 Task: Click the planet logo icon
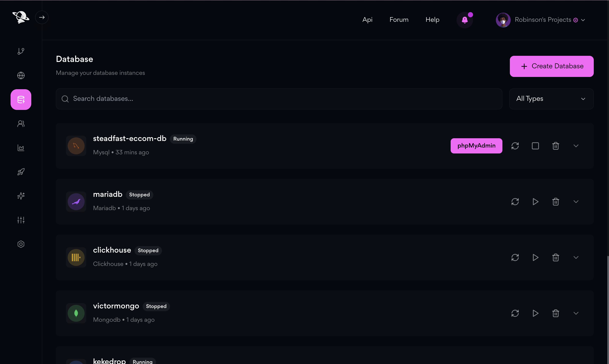(x=21, y=17)
